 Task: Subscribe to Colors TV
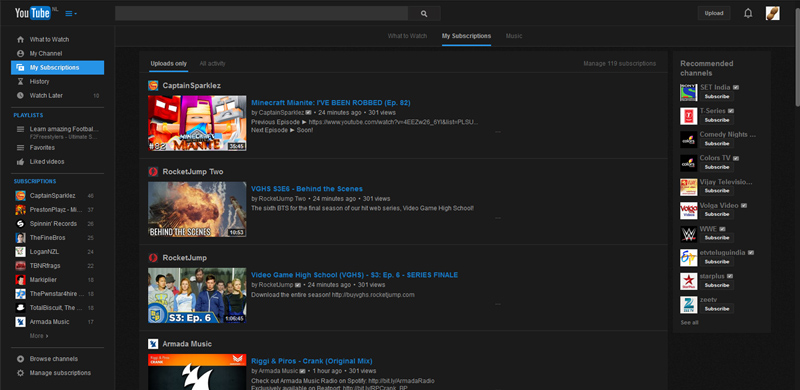(x=717, y=167)
